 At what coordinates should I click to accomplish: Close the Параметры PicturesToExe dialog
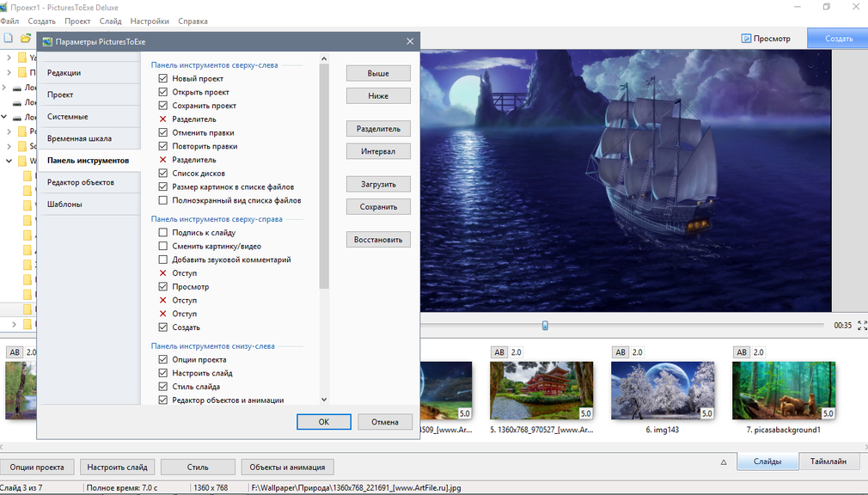click(x=410, y=41)
